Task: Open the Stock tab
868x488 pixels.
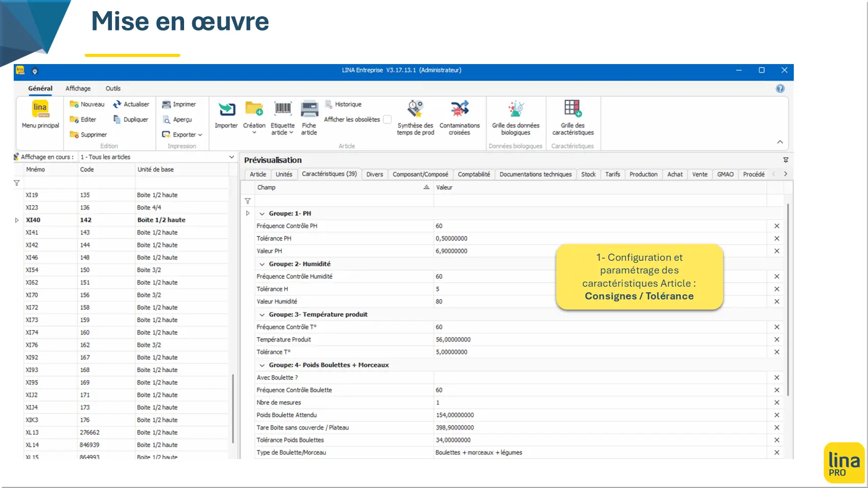Action: [588, 174]
